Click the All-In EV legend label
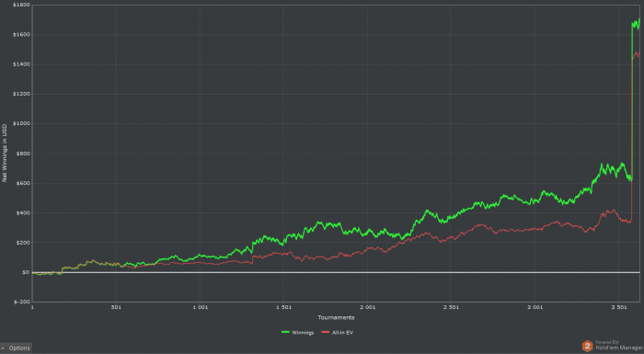 [342, 333]
